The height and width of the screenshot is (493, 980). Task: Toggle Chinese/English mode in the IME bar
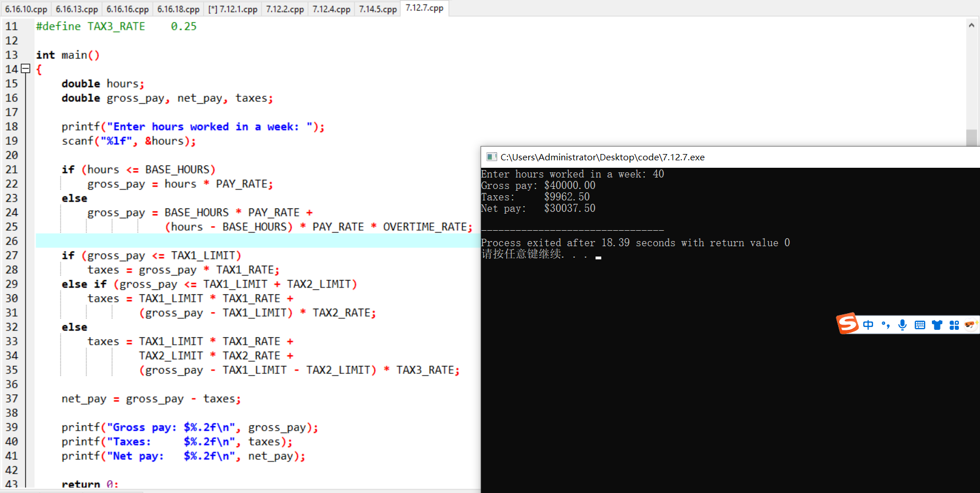click(x=868, y=325)
